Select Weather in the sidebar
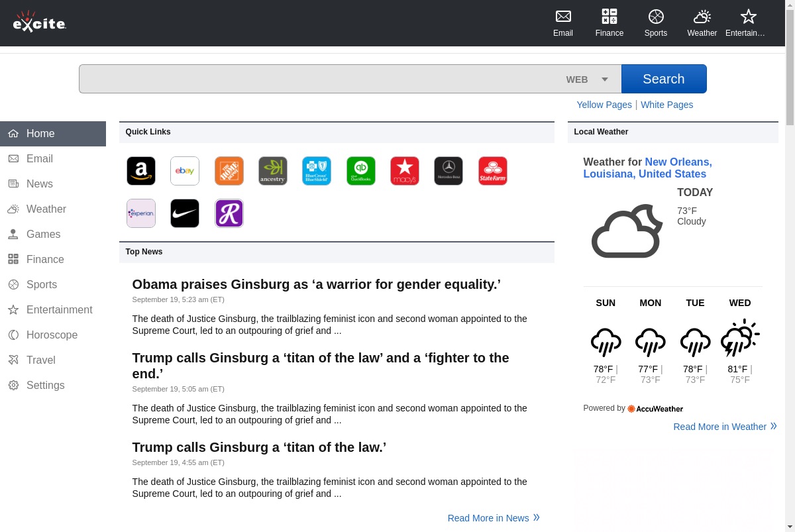This screenshot has height=532, width=795. pyautogui.click(x=53, y=209)
